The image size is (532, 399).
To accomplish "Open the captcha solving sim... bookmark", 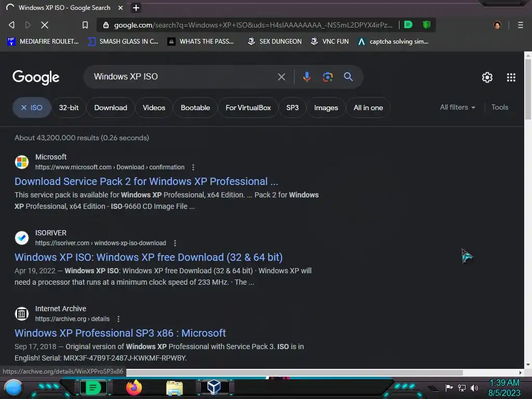I will [393, 42].
